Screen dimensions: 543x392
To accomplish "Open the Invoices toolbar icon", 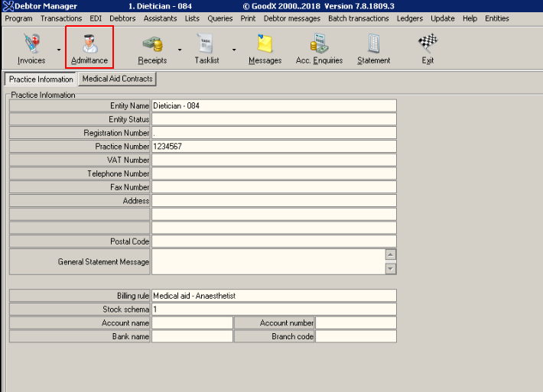I will (31, 47).
